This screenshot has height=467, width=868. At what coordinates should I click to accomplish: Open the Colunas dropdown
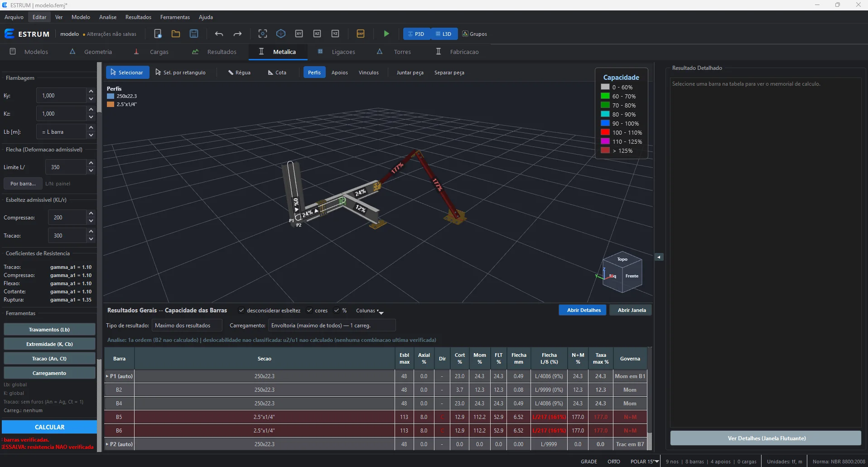(370, 311)
